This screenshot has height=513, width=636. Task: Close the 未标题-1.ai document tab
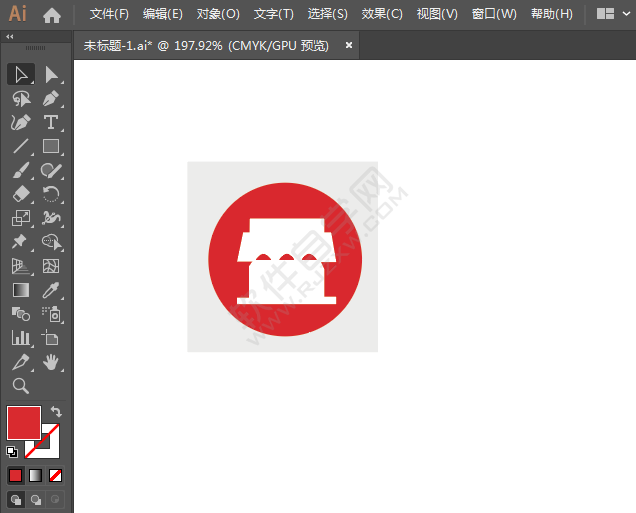(x=349, y=45)
